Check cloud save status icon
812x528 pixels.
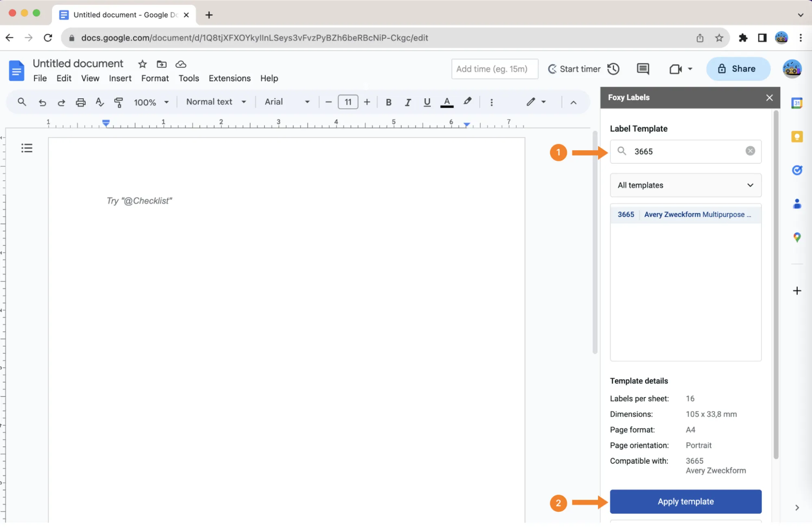coord(181,64)
